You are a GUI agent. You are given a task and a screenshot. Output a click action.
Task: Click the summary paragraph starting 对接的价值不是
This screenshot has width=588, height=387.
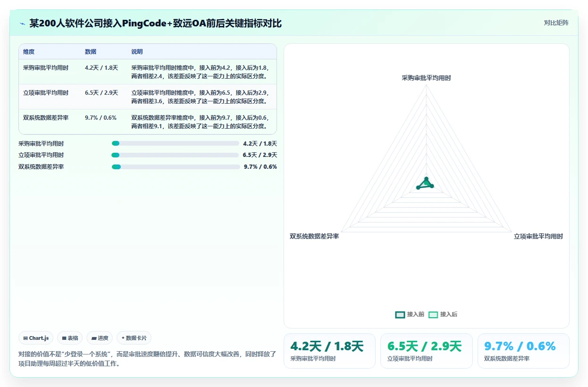click(147, 359)
